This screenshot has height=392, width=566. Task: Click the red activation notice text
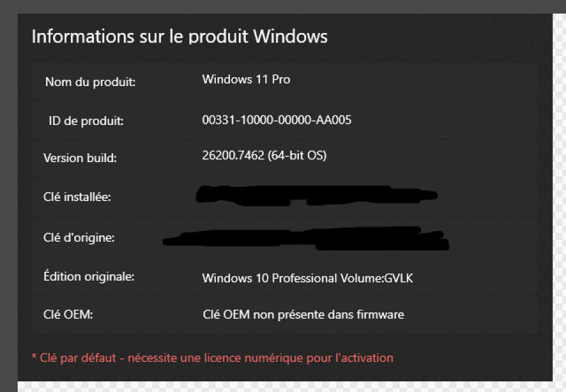click(212, 358)
